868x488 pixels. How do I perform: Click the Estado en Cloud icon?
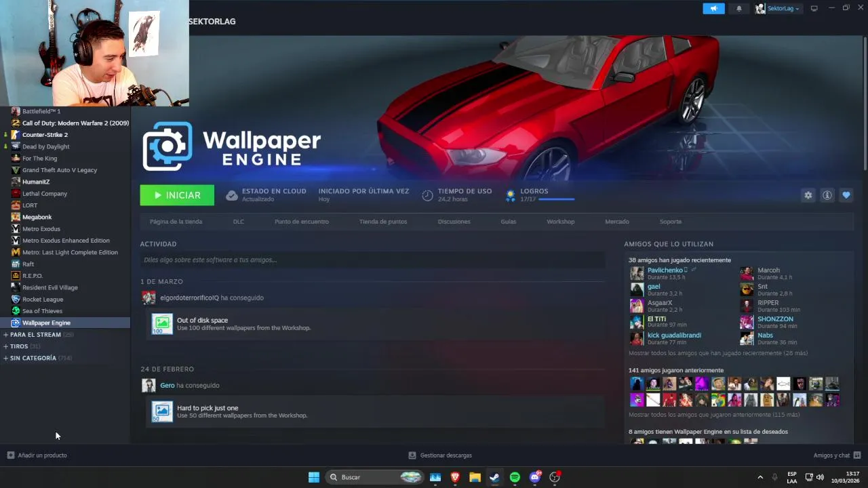click(232, 195)
